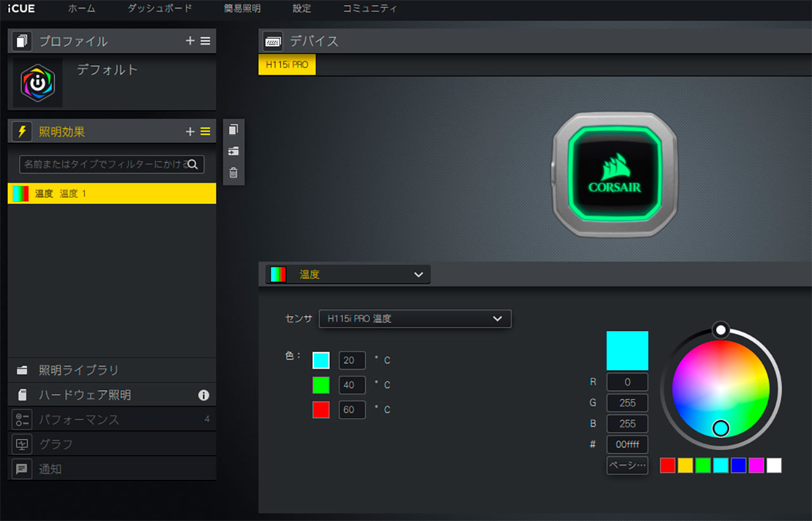This screenshot has height=521, width=812.
Task: Delete the effect with the trash icon
Action: click(233, 173)
